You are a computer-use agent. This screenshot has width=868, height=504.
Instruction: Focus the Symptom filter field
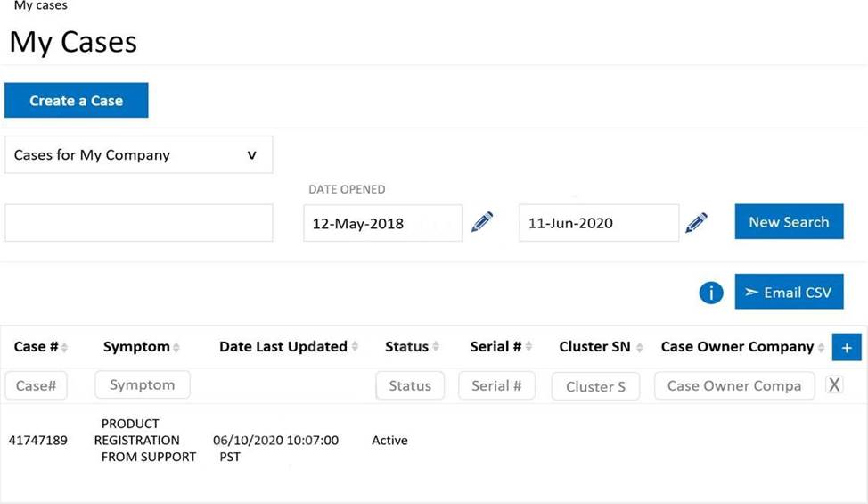pos(143,384)
